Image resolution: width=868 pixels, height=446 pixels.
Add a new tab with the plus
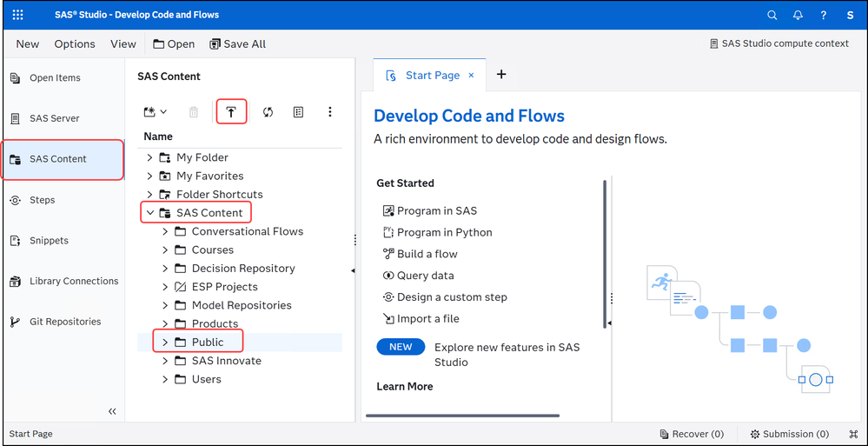tap(501, 74)
